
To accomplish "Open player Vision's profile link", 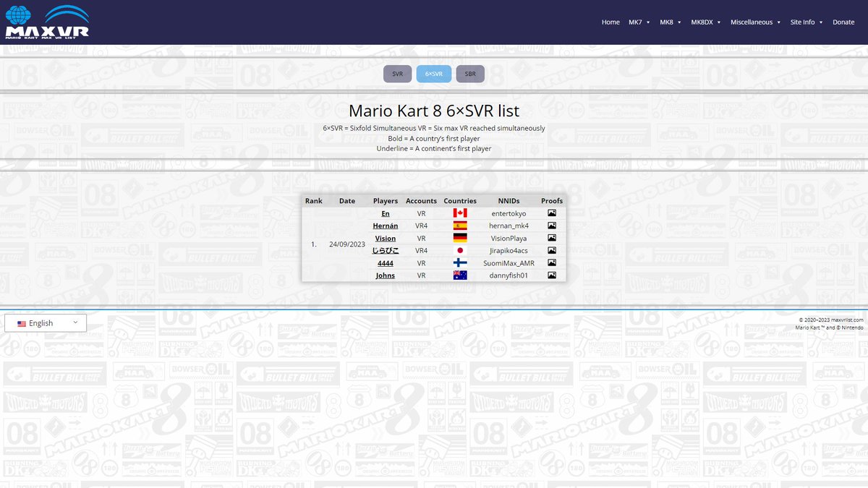I will pos(386,238).
